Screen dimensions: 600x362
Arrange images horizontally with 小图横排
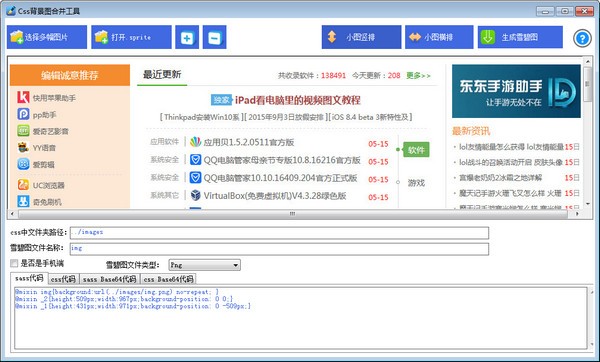pos(439,37)
